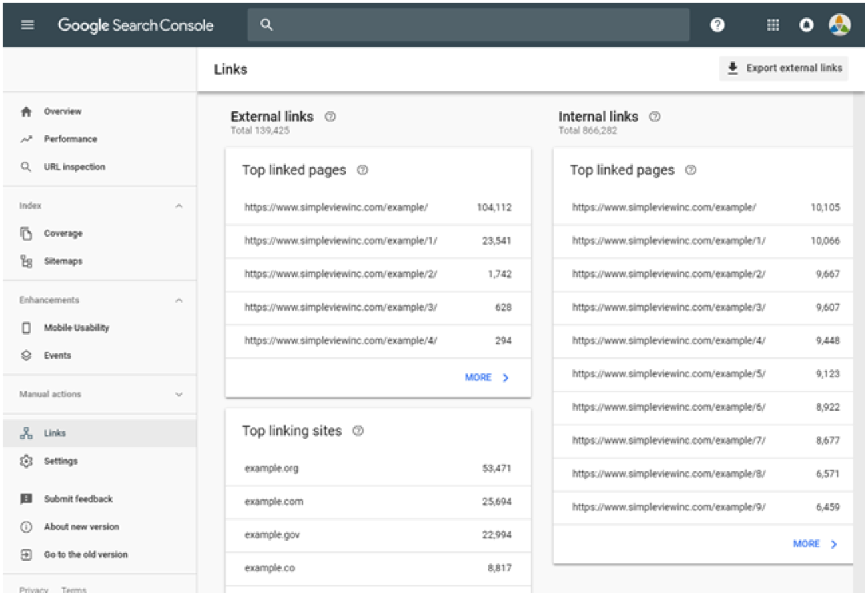This screenshot has height=596, width=868.
Task: Click the Sitemaps tree icon
Action: tap(26, 261)
